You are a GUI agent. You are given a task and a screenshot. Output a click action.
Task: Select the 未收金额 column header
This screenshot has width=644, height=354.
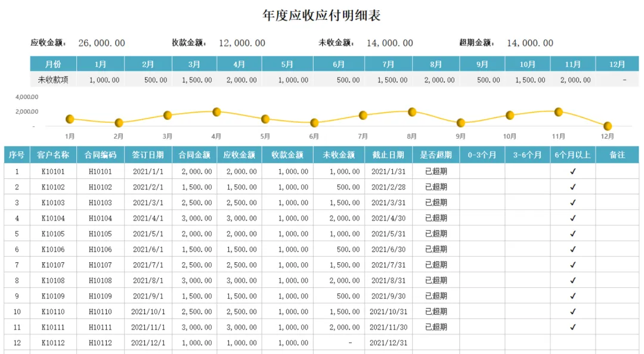[x=339, y=155]
